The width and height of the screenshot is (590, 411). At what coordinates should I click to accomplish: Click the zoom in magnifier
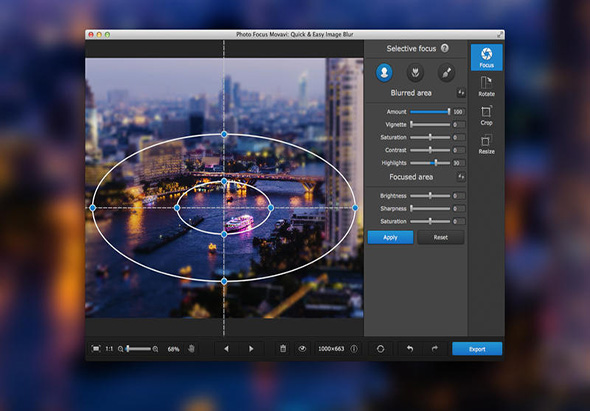[155, 349]
